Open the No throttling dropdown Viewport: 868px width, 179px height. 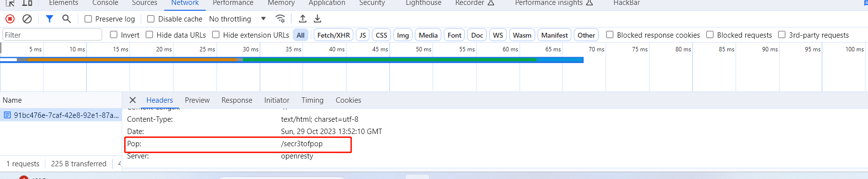(x=238, y=19)
